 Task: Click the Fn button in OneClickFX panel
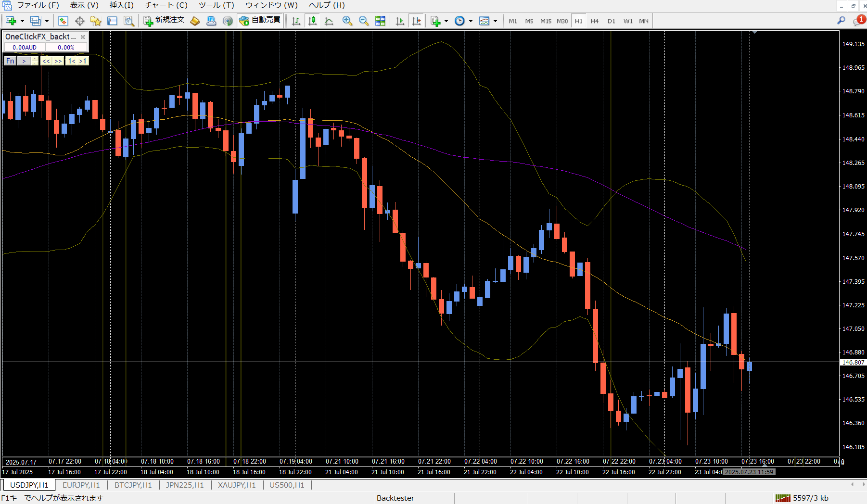coord(10,61)
